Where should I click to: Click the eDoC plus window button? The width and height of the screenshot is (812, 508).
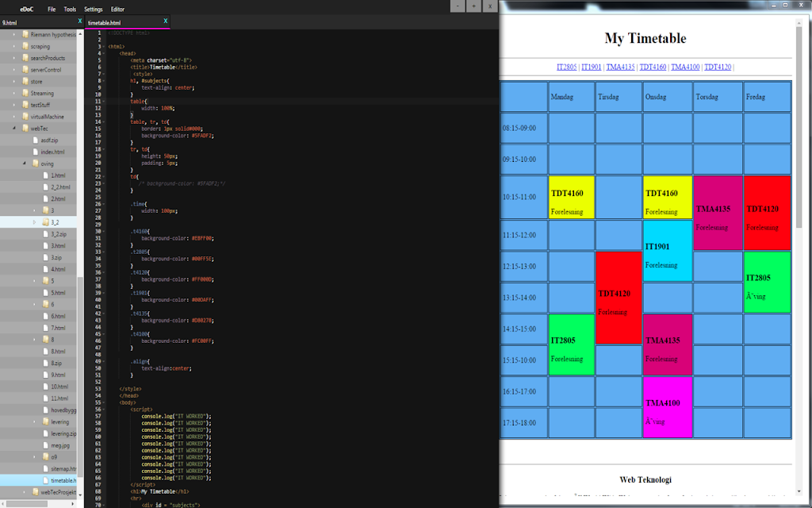point(473,6)
